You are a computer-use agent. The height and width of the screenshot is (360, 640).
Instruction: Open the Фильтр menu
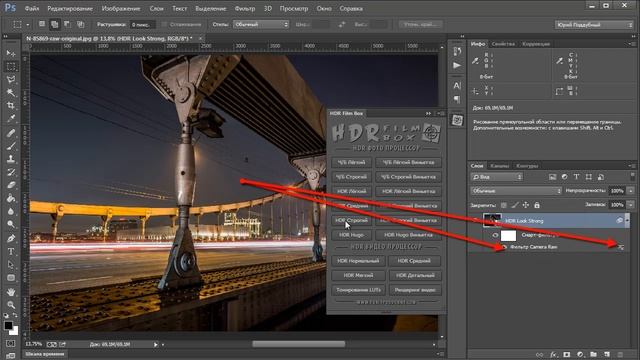click(245, 8)
